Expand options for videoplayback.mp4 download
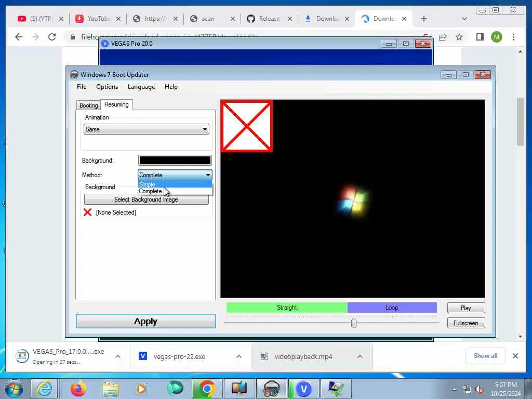This screenshot has width=532, height=399. pyautogui.click(x=360, y=356)
